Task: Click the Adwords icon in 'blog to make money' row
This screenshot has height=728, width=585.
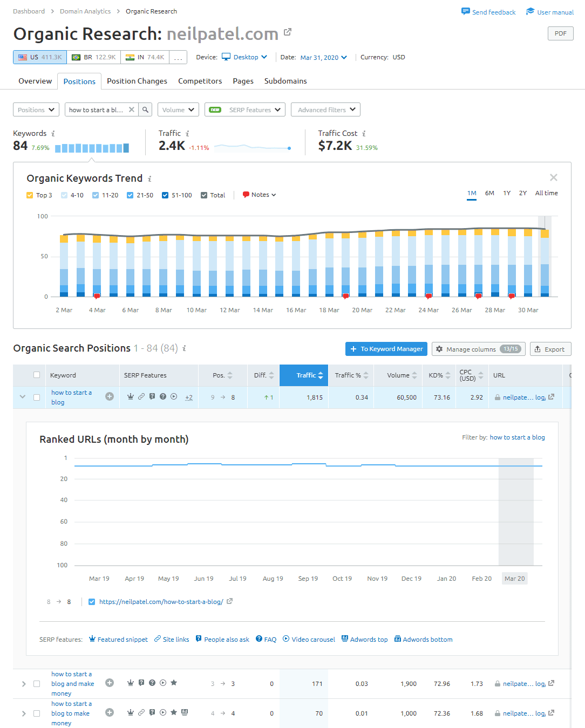Action: click(185, 712)
